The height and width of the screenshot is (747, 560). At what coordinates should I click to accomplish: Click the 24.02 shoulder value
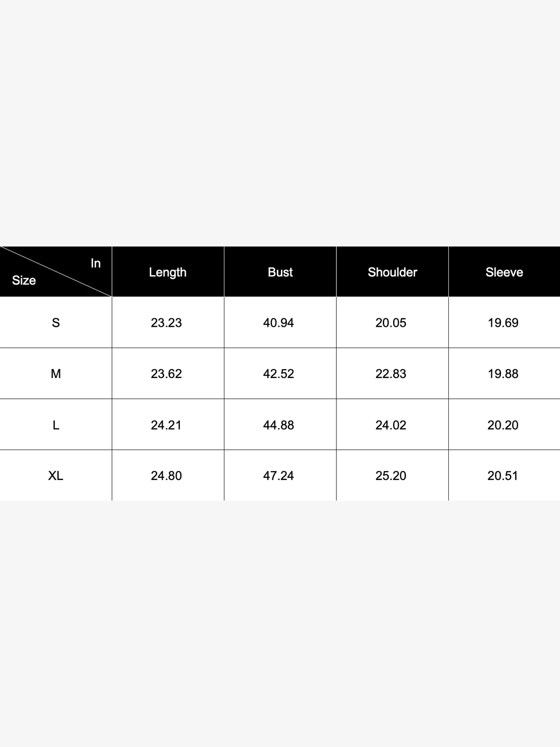[x=391, y=425]
